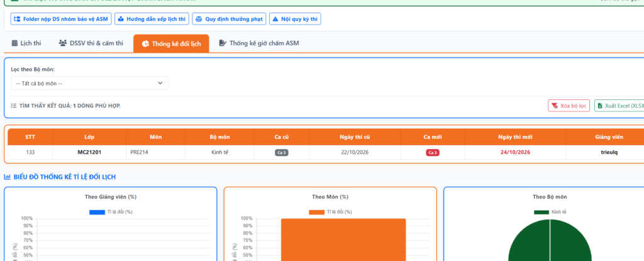Click Theo Giảng viên (%) chart title

[x=111, y=197]
